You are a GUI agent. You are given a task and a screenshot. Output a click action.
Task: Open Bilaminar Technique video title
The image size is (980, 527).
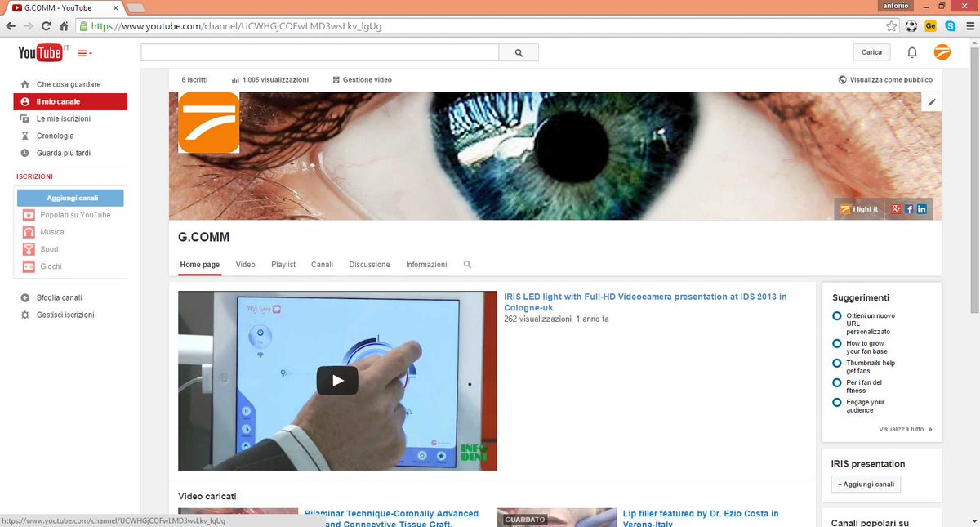(392, 517)
